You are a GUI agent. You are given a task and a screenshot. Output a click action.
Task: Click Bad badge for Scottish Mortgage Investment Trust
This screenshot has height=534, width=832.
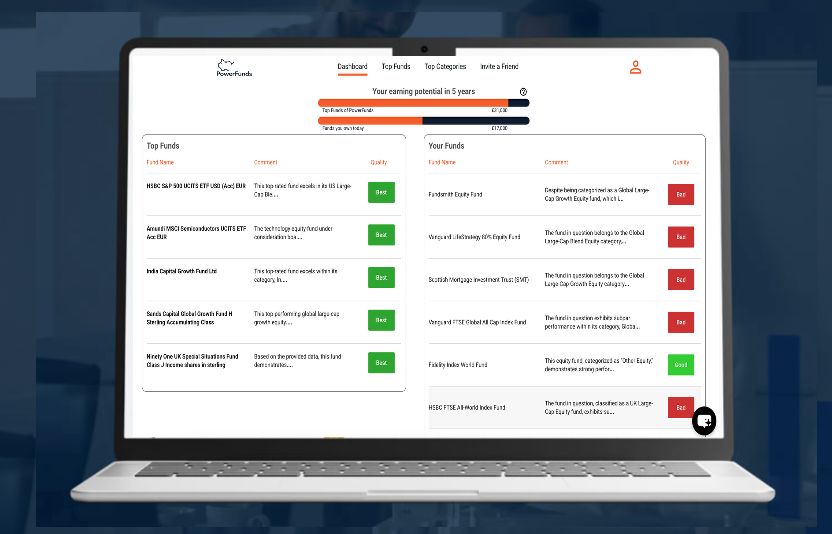pos(681,279)
